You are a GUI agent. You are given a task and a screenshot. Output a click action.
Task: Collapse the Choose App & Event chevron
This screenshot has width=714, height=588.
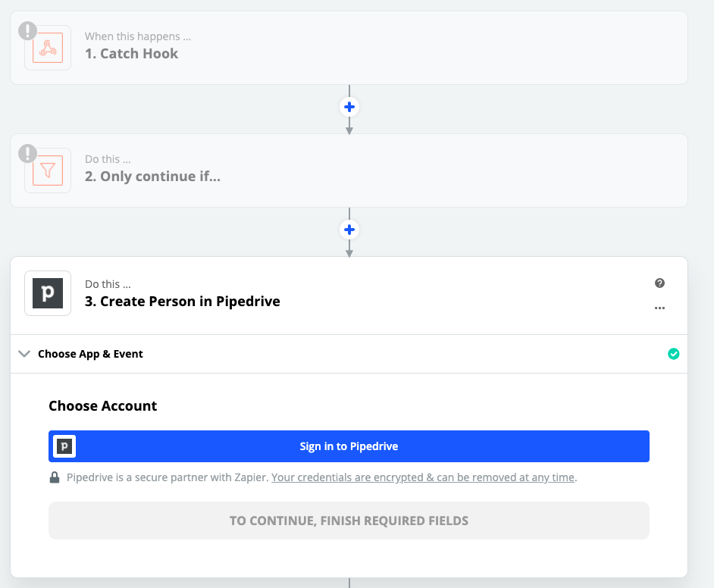24,354
